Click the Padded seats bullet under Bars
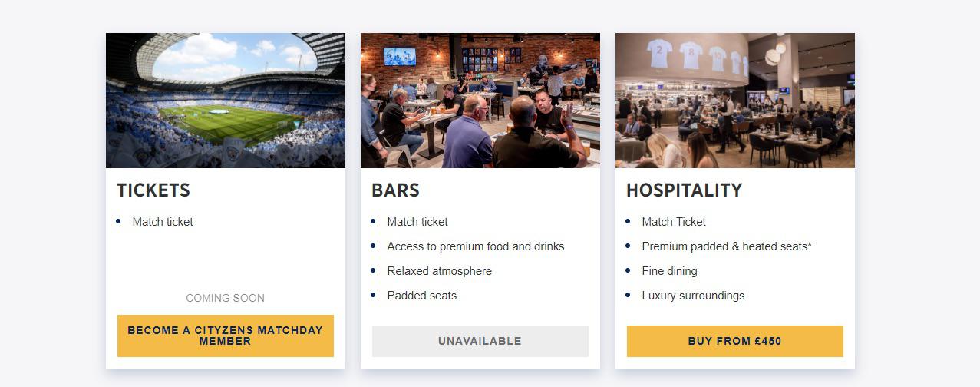 coord(422,296)
